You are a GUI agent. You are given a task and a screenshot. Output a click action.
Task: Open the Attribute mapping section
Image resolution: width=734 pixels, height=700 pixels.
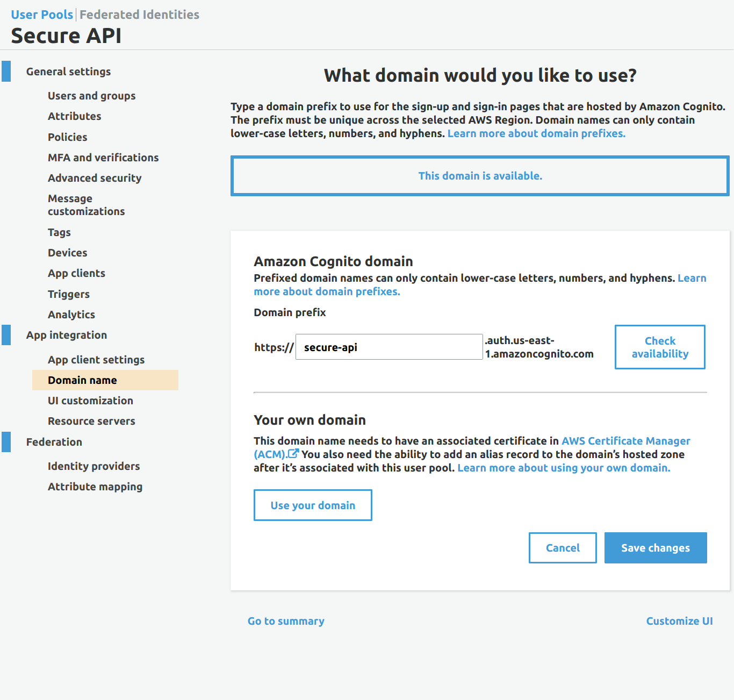point(95,487)
